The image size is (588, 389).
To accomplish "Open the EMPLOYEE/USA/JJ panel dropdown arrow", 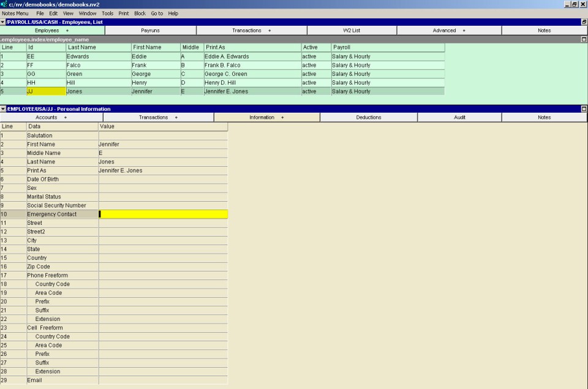I will [3, 109].
